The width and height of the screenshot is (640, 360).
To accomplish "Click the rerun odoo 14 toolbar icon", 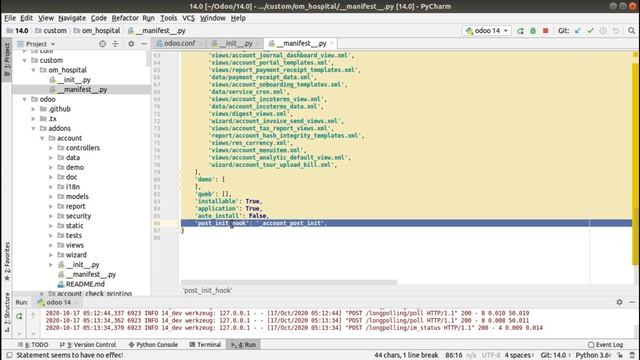I will (x=520, y=31).
